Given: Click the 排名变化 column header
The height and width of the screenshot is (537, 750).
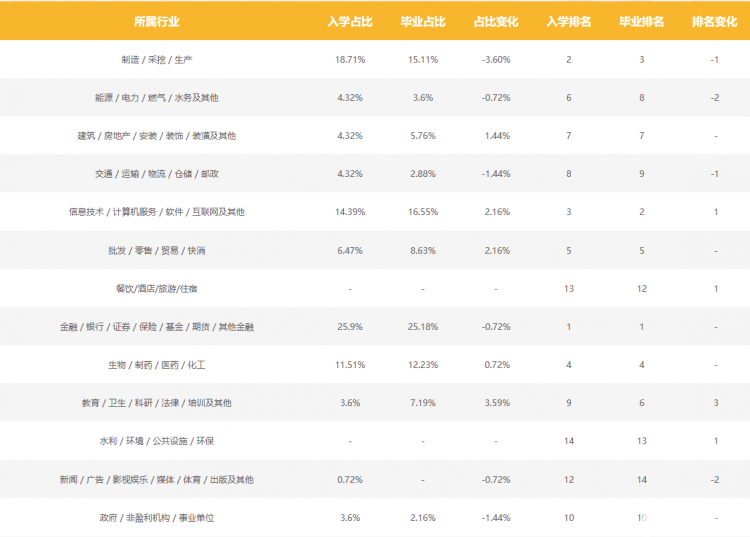Looking at the screenshot, I should (x=715, y=22).
